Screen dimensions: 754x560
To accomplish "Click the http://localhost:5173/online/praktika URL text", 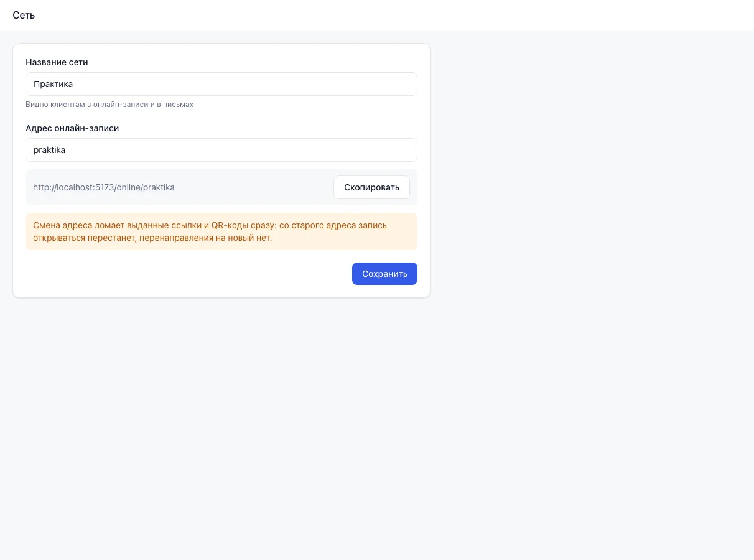I will coord(104,187).
